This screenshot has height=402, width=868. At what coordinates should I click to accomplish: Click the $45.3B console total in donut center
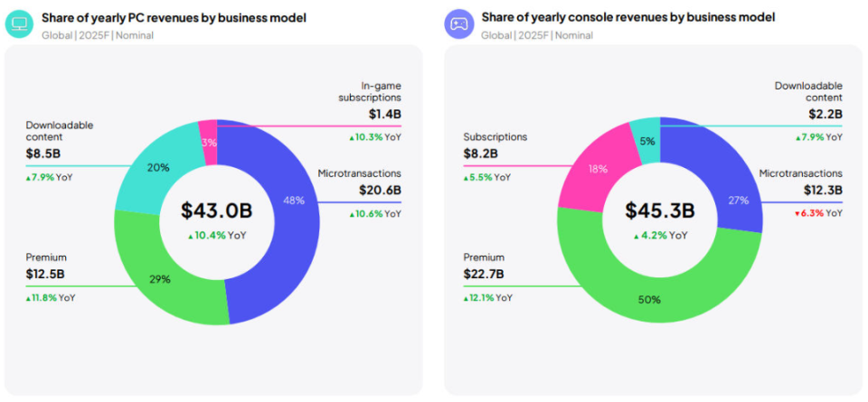pos(659,211)
